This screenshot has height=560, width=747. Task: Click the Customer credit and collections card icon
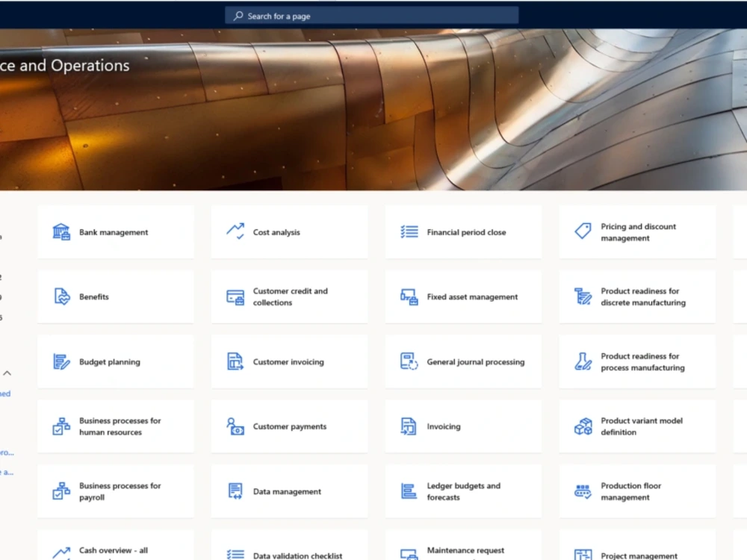point(235,296)
